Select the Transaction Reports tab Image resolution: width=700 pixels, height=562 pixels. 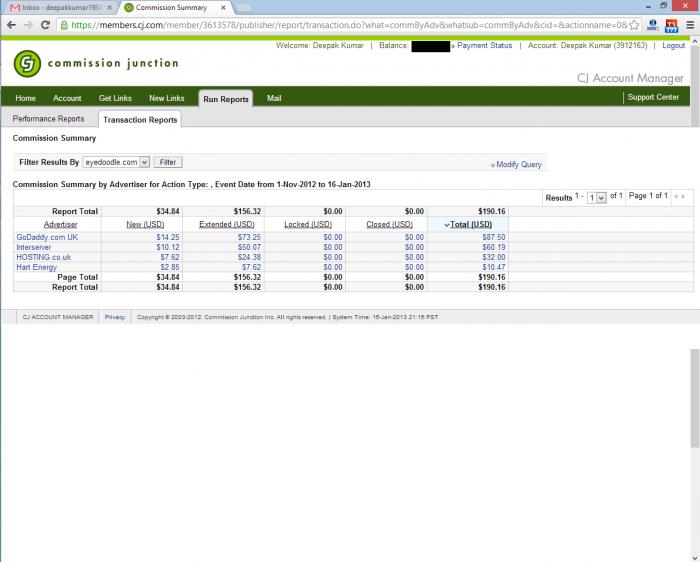(140, 120)
